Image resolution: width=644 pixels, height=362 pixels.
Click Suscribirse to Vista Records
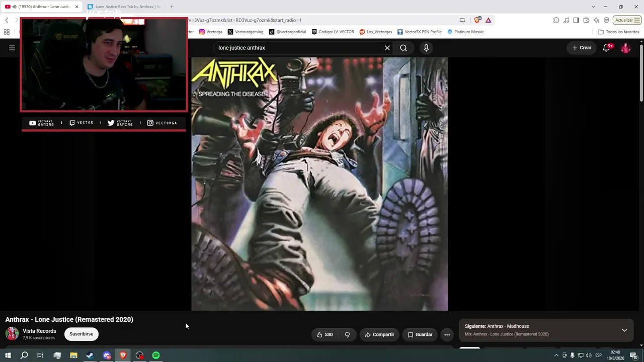[x=82, y=334]
